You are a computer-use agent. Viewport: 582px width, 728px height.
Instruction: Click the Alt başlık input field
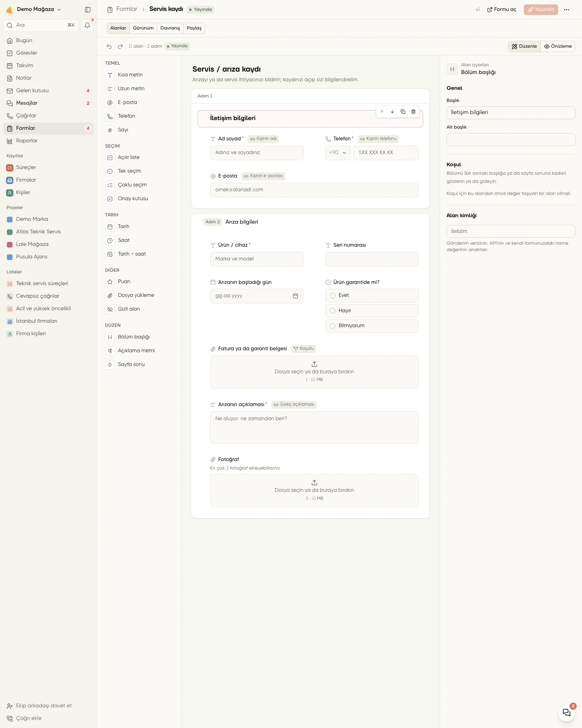(x=511, y=140)
